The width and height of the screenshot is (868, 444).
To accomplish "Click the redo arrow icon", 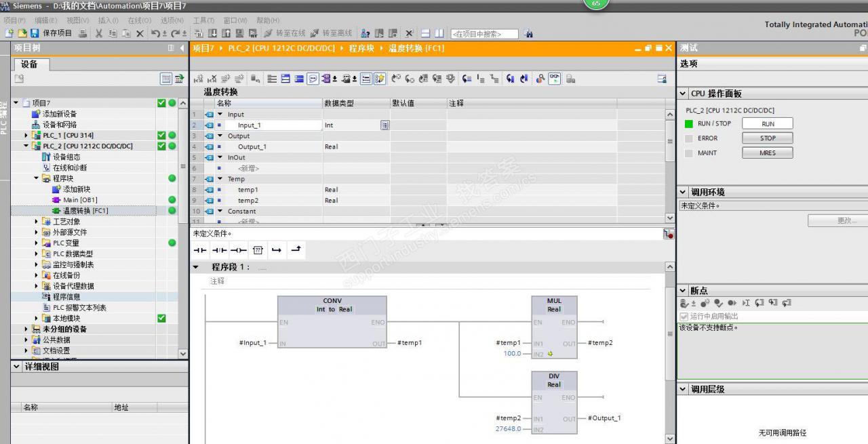I will pos(175,33).
